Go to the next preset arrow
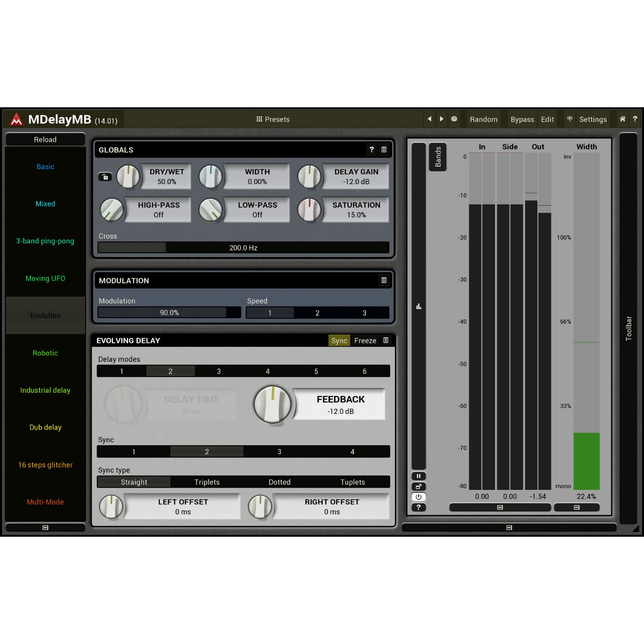The width and height of the screenshot is (644, 644). 441,119
